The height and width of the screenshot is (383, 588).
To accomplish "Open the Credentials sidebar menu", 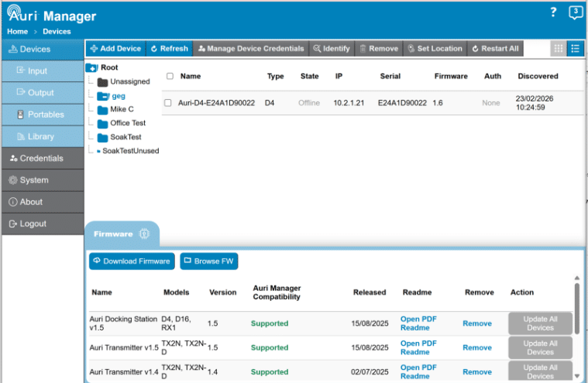I will click(43, 159).
